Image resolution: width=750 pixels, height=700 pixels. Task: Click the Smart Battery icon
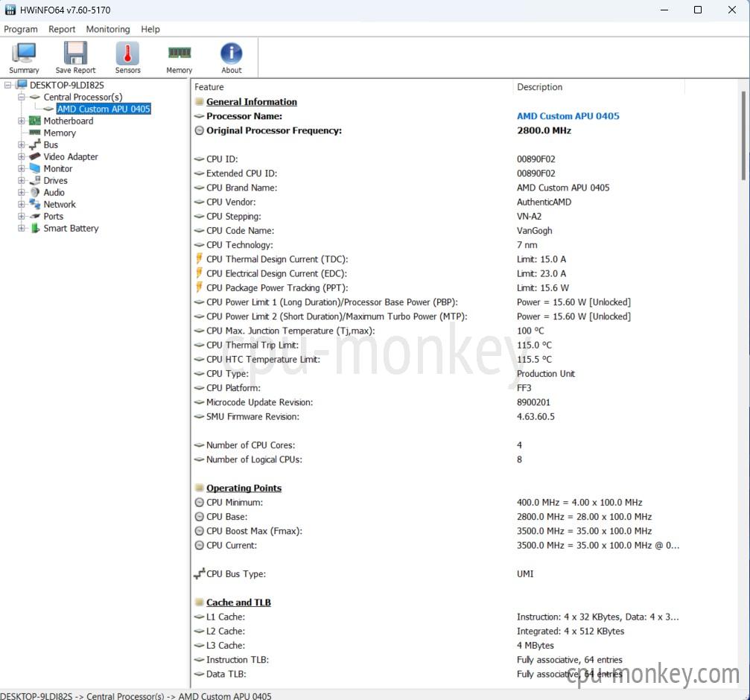pyautogui.click(x=35, y=228)
